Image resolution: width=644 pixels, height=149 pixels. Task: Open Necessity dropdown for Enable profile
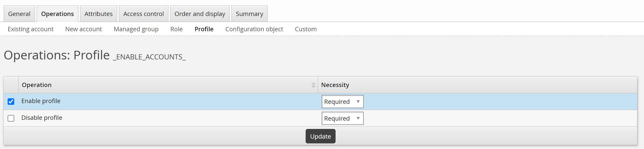[342, 102]
